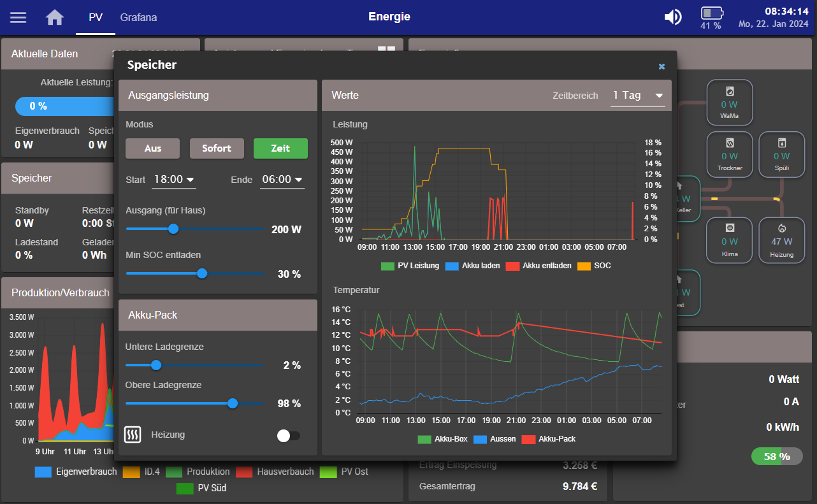
Task: Click the Energie page title
Action: [389, 17]
